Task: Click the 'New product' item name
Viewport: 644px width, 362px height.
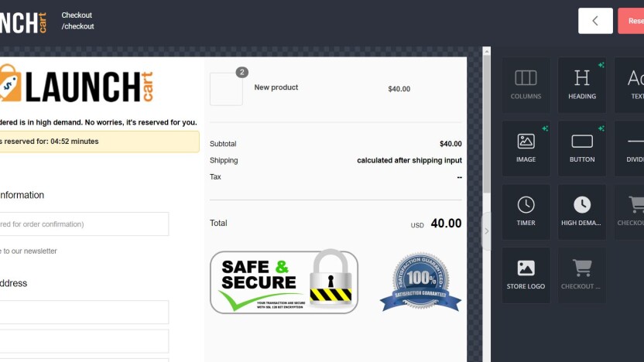Action: coord(276,87)
